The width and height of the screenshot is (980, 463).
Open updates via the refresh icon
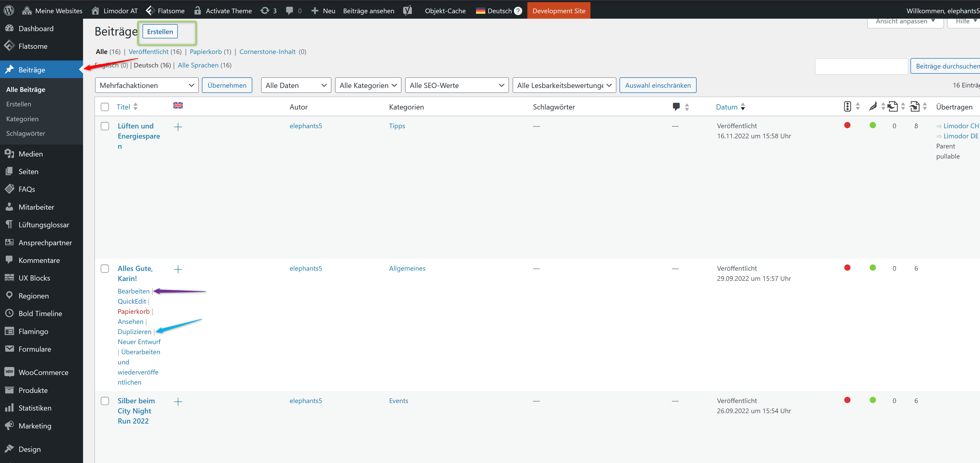(x=265, y=11)
